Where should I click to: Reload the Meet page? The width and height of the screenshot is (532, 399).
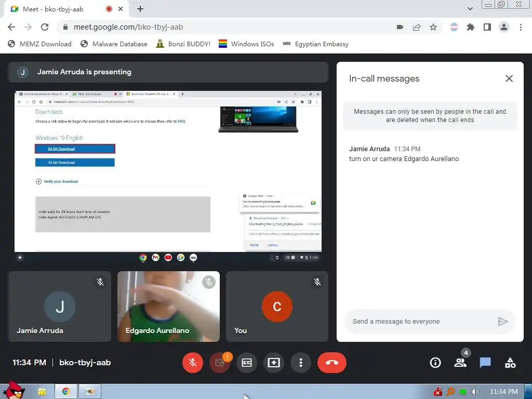(x=45, y=27)
